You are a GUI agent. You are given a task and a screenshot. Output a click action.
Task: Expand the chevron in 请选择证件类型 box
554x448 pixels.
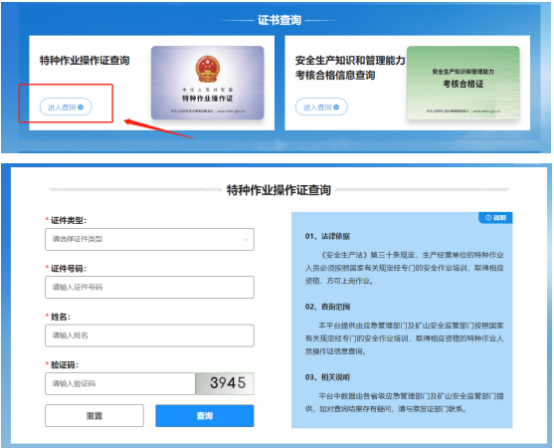click(x=246, y=240)
